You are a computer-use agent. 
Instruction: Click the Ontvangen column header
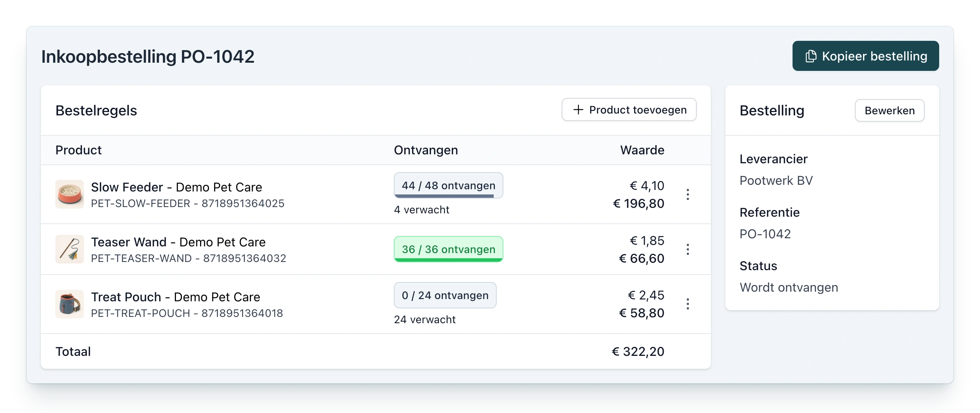point(426,150)
